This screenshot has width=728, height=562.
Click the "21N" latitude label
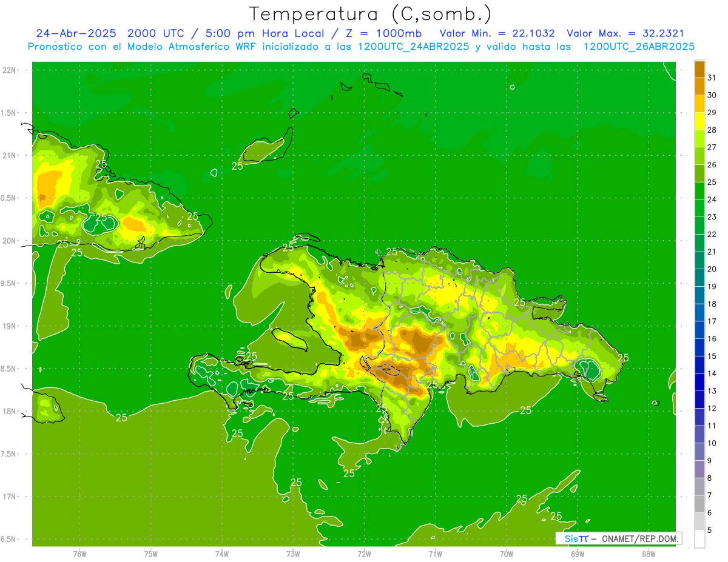point(9,155)
